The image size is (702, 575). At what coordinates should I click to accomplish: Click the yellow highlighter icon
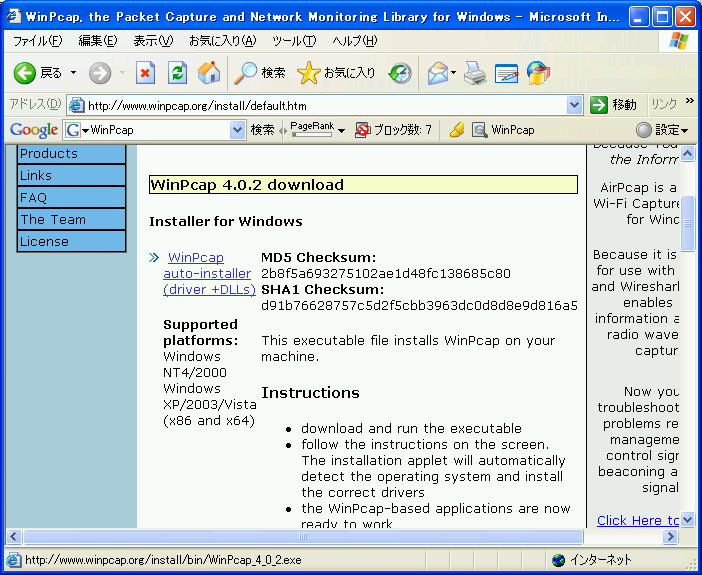coord(457,130)
